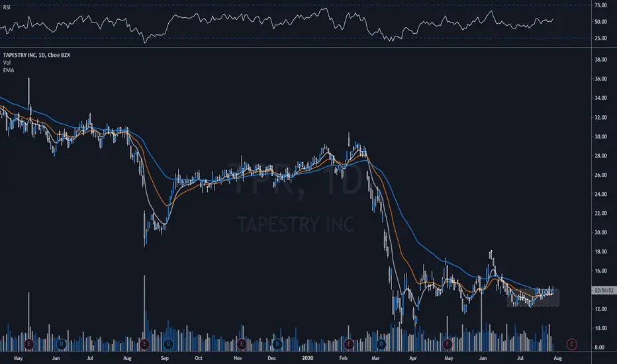Click the 18.00 price scale label

coord(600,251)
